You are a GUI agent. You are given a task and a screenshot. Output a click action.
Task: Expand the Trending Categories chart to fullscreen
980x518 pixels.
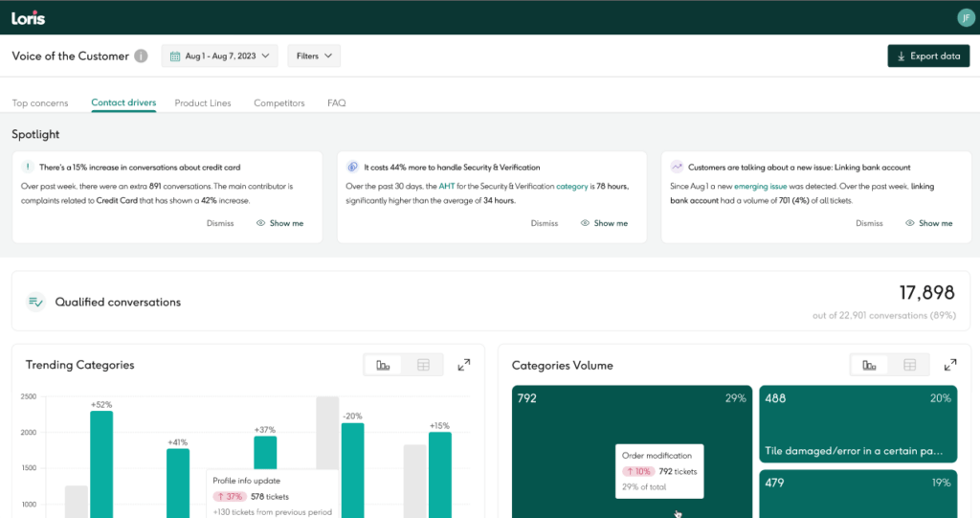[464, 365]
